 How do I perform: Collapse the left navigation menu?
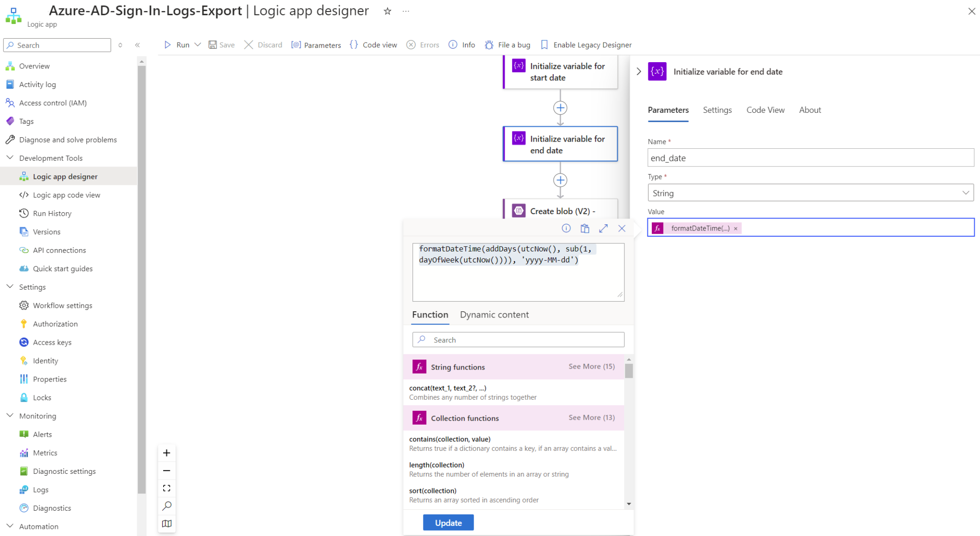(137, 45)
